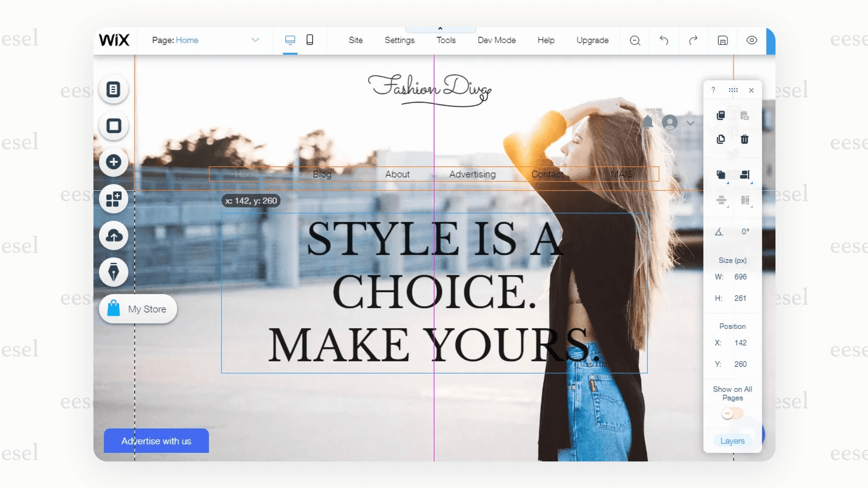Delete the selected element with the trash icon
The image size is (868, 488).
pyautogui.click(x=745, y=139)
